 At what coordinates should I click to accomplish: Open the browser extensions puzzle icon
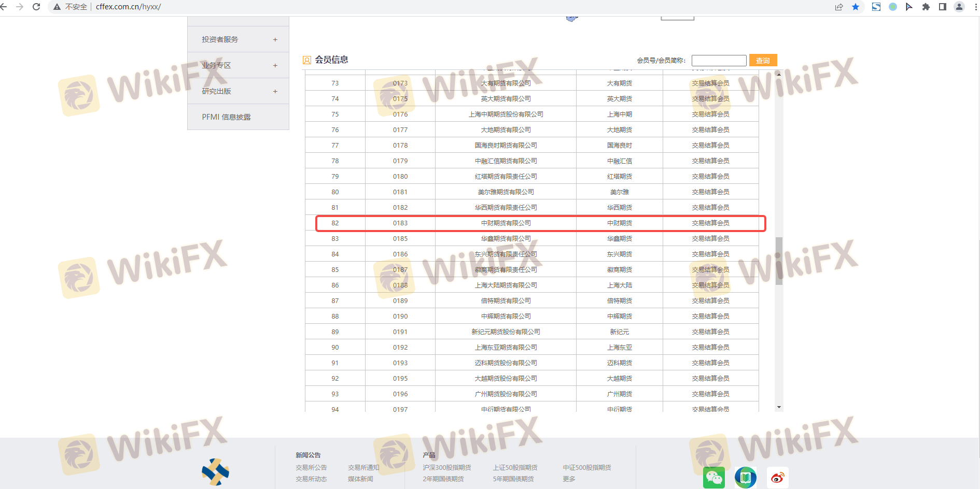click(x=926, y=7)
